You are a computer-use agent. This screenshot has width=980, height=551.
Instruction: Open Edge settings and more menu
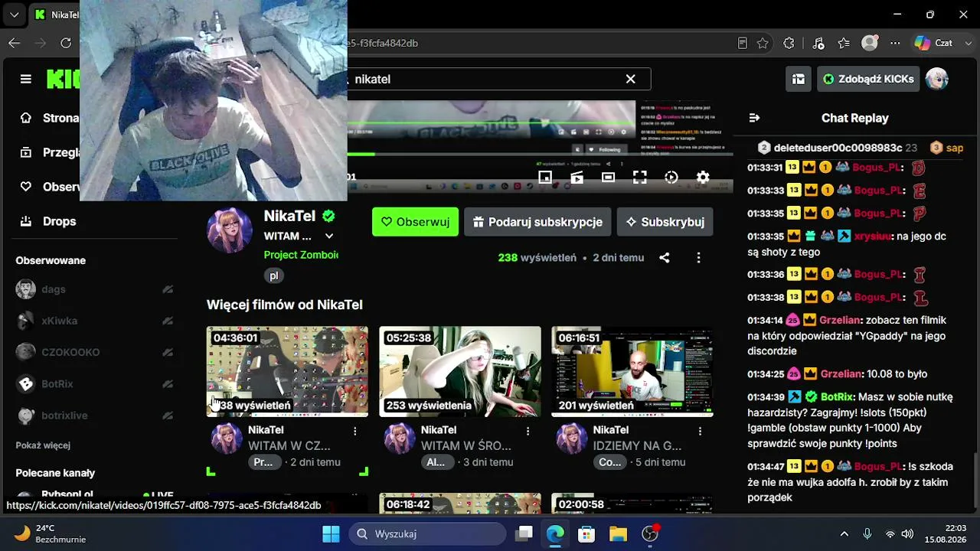coord(895,44)
